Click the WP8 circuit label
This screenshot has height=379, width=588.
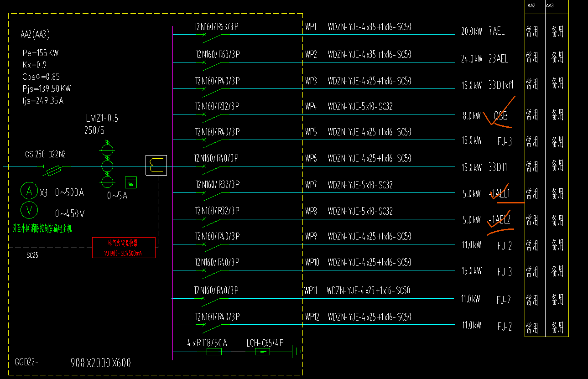311,212
